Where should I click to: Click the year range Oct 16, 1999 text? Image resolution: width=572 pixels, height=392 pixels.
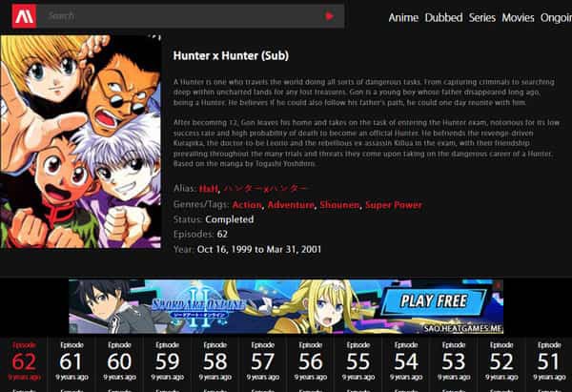click(259, 249)
